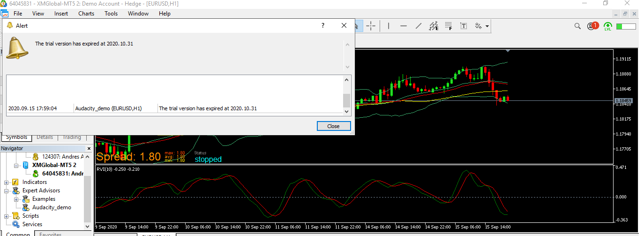Click the green LVL icon
Image resolution: width=644 pixels, height=236 pixels.
pyautogui.click(x=608, y=26)
